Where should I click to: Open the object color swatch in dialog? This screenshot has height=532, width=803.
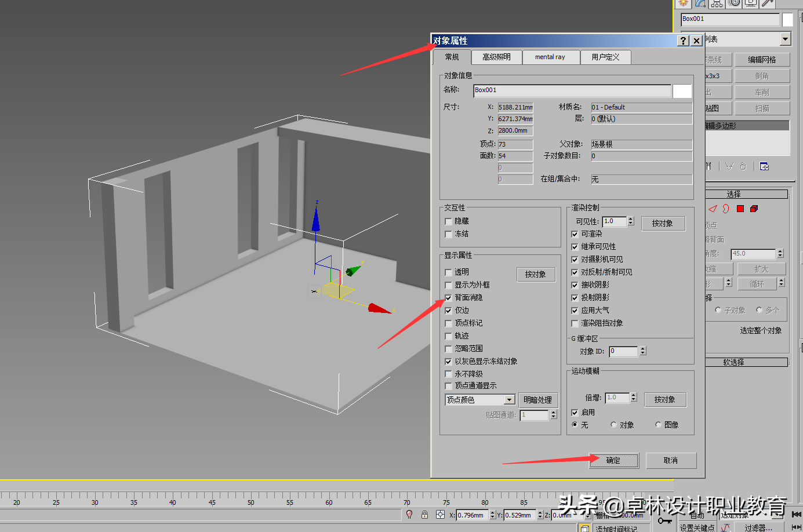(682, 90)
